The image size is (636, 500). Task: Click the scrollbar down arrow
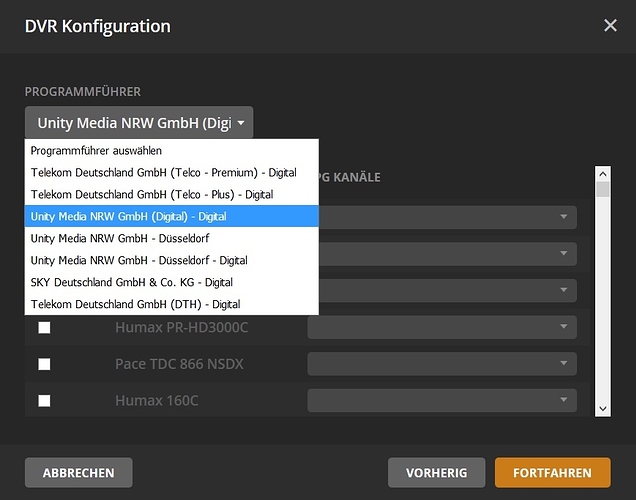tap(603, 408)
